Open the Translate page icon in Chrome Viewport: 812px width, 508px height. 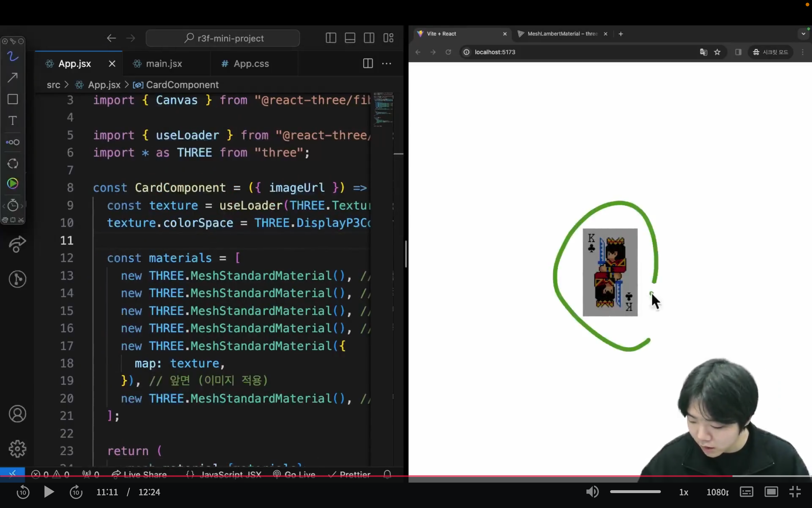pyautogui.click(x=704, y=52)
